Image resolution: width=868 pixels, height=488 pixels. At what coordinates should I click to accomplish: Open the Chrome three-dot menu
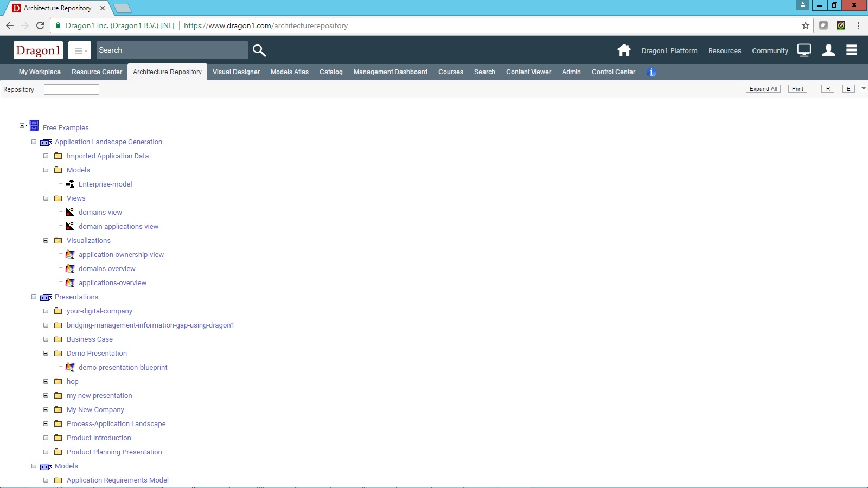tap(858, 25)
